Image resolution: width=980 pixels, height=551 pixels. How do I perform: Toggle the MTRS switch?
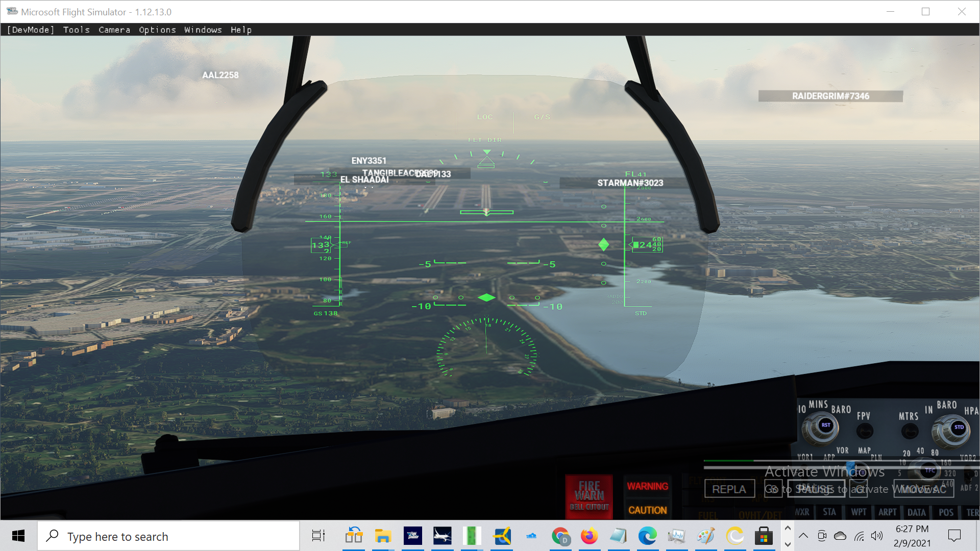[910, 432]
